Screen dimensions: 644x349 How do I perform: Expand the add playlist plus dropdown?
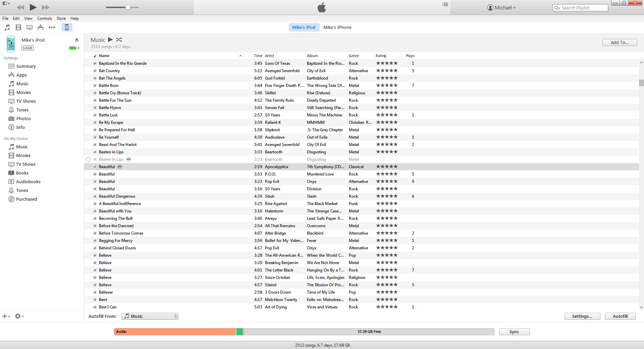pos(5,316)
